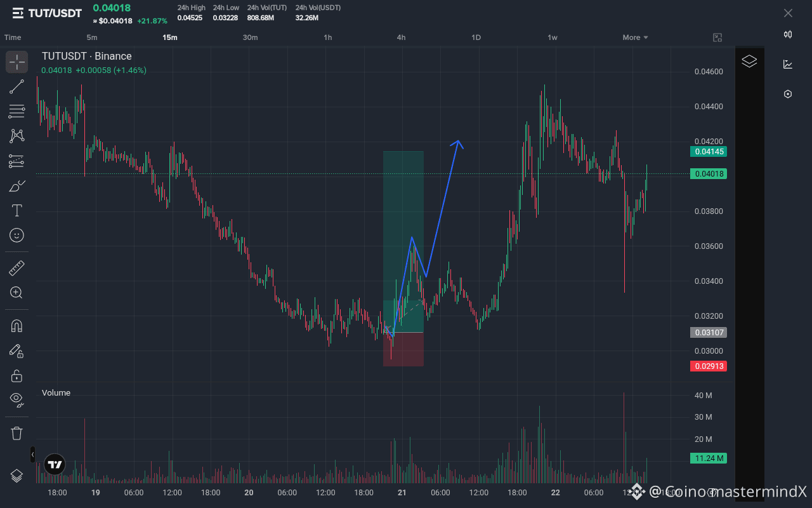
Task: Activate the ruler measure tool
Action: (x=17, y=268)
